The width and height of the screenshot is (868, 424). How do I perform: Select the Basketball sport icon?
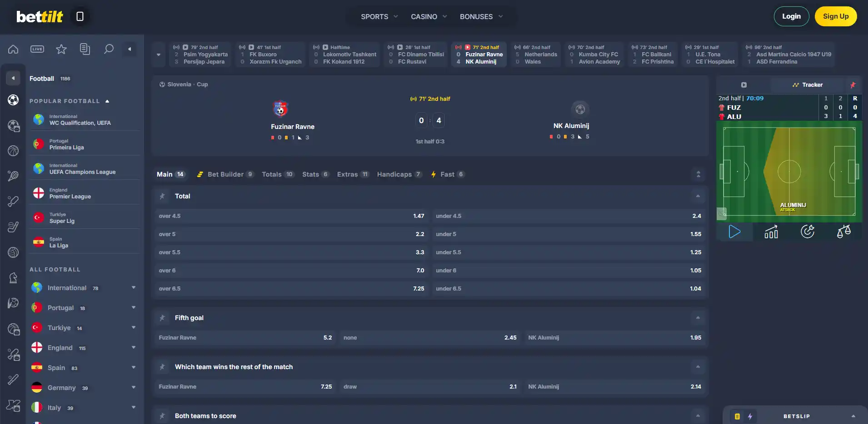[x=13, y=151]
